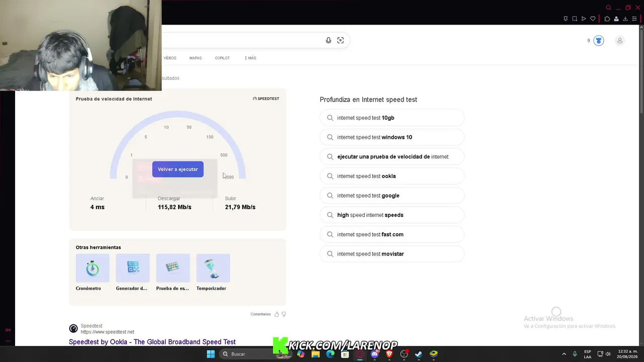Open the browser downloads icon
Screen dimensions: 644x362
(625, 19)
